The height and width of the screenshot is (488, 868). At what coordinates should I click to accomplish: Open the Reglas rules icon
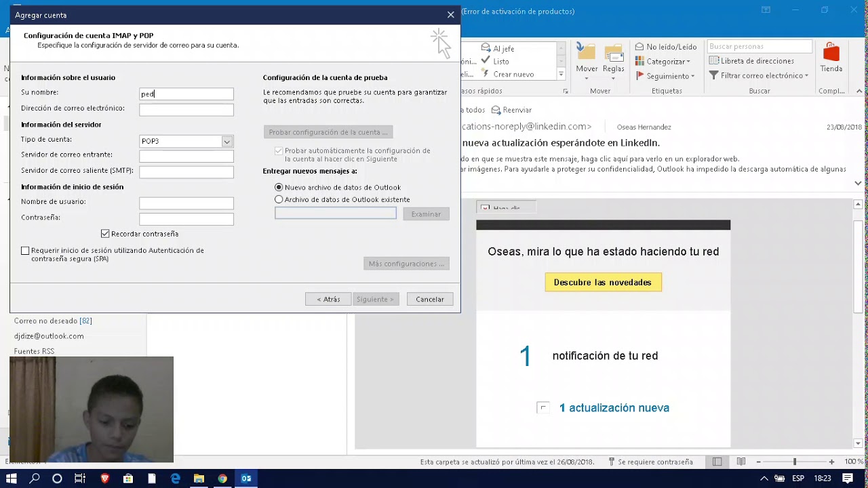(x=614, y=53)
